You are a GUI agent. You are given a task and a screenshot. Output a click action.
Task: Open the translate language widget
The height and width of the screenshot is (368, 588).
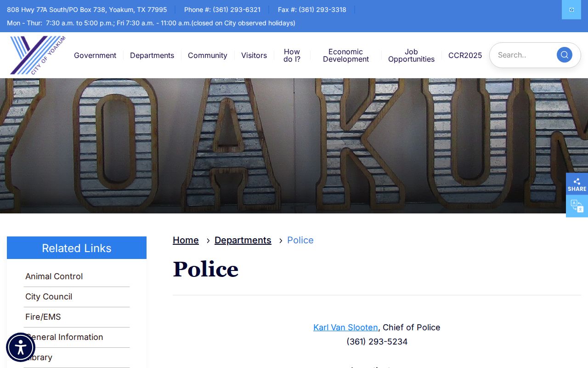[x=577, y=206]
